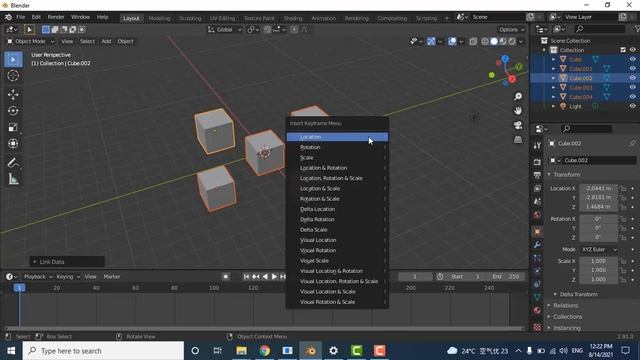The height and width of the screenshot is (360, 640).
Task: Choose Delta Location option
Action: coord(337,209)
